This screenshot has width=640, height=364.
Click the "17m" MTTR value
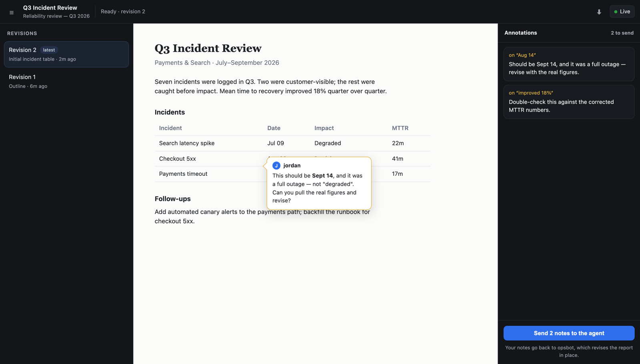coord(397,174)
